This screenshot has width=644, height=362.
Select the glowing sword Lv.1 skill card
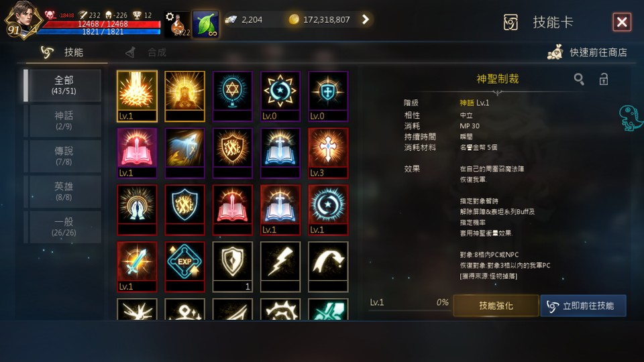click(x=137, y=266)
